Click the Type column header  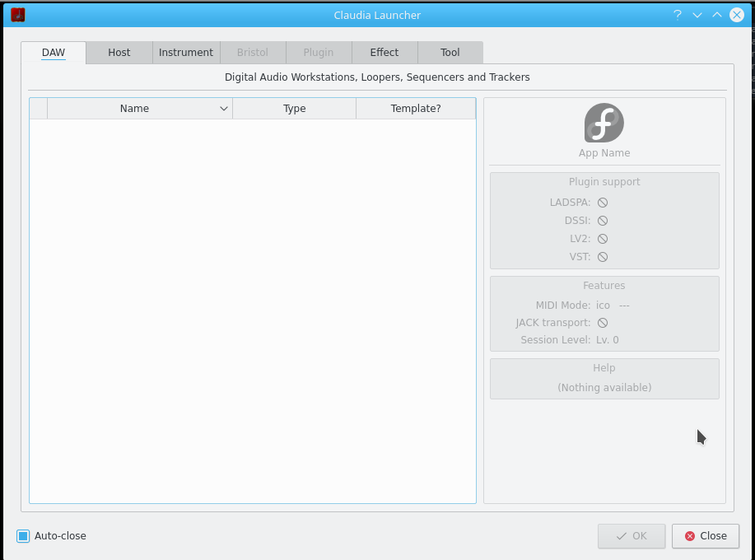tap(294, 108)
